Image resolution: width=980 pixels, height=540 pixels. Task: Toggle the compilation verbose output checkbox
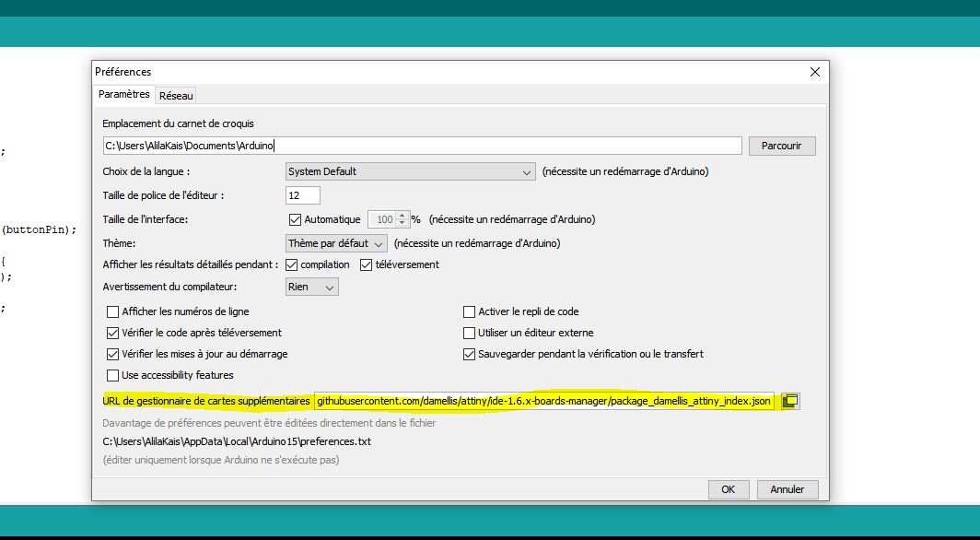[x=291, y=264]
